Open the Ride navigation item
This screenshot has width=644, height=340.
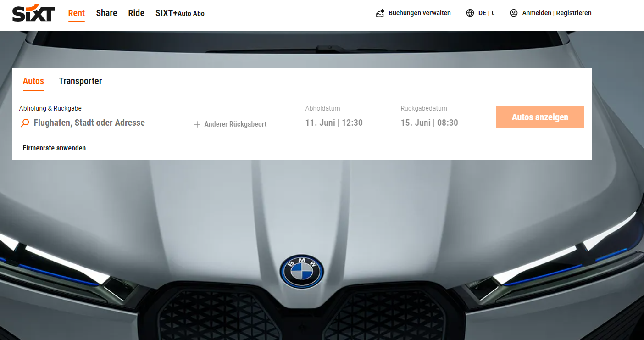click(136, 13)
